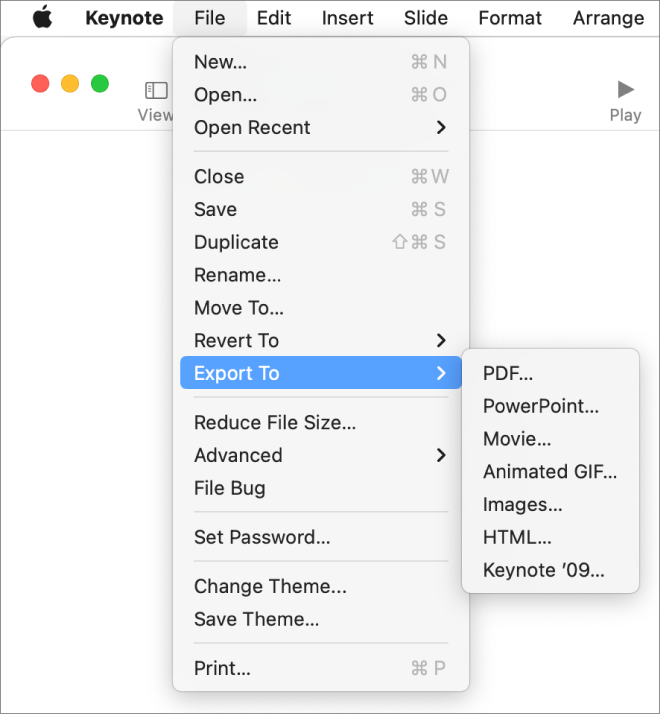Choose PDF export option
This screenshot has width=660, height=716.
[x=508, y=373]
